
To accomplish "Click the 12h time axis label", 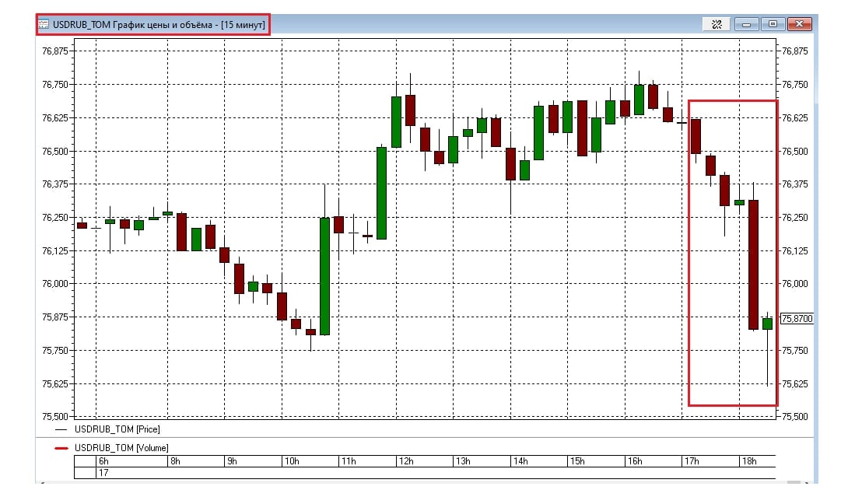I will coord(406,461).
